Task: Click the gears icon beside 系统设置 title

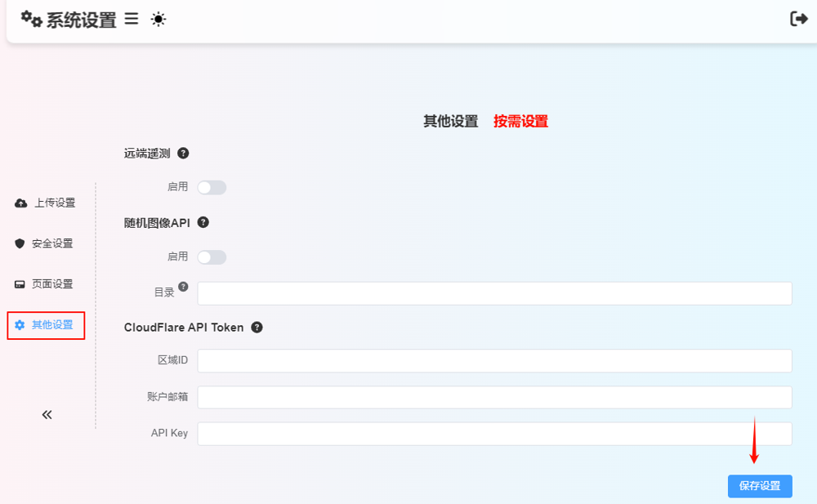Action: coord(31,19)
